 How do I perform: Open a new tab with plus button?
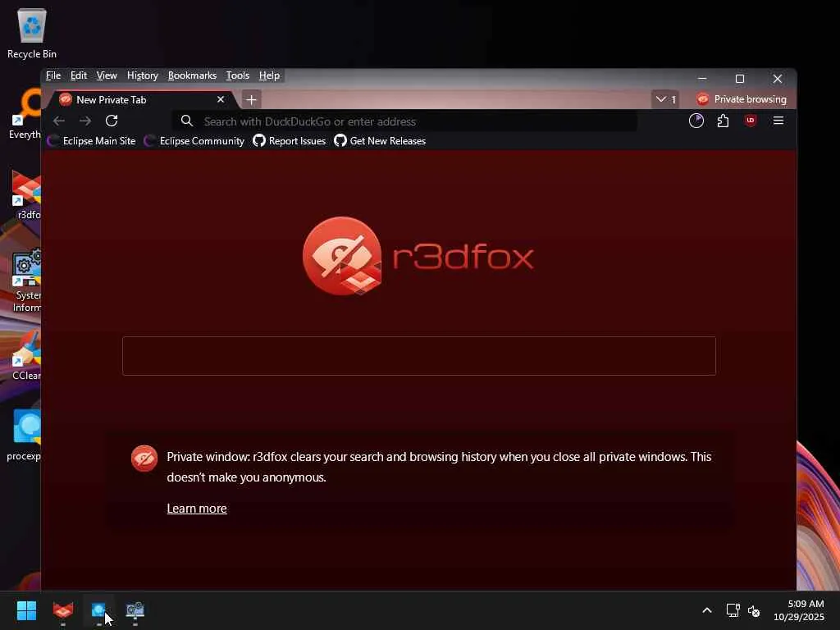click(251, 99)
